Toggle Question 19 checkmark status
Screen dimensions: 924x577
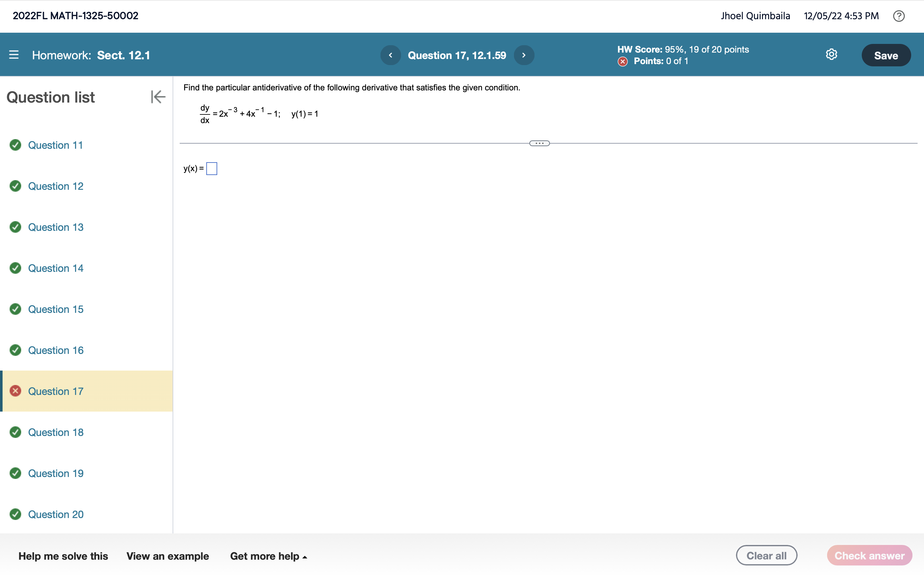[x=15, y=472]
